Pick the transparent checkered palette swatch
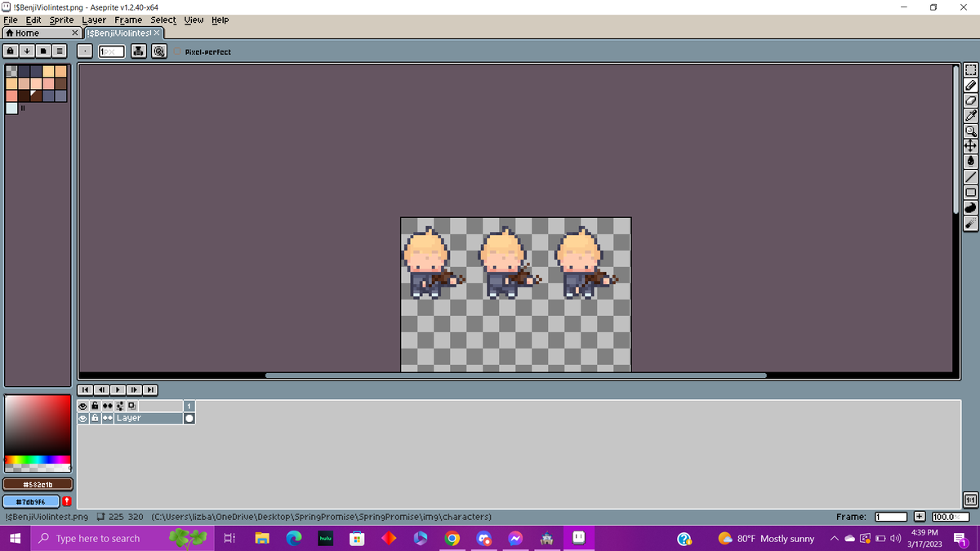The height and width of the screenshot is (551, 980). [11, 71]
